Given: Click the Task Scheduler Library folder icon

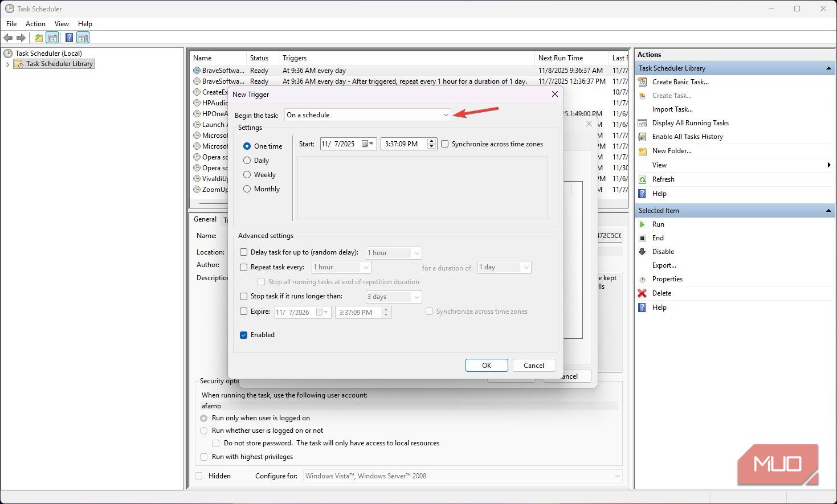Looking at the screenshot, I should click(19, 64).
